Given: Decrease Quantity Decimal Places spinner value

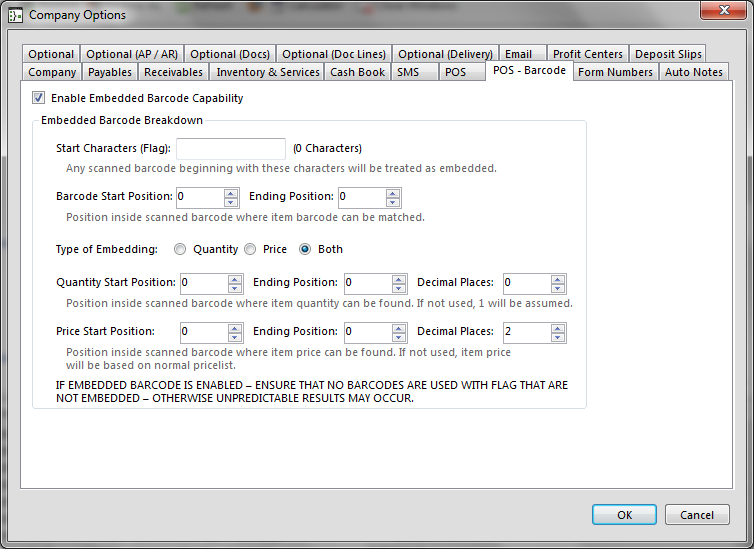Looking at the screenshot, I should click(558, 288).
